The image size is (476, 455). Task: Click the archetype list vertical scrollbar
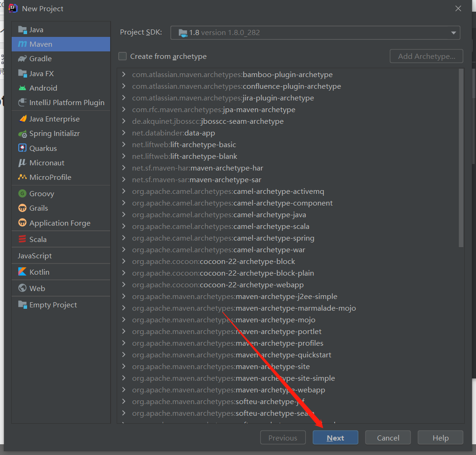pyautogui.click(x=461, y=158)
